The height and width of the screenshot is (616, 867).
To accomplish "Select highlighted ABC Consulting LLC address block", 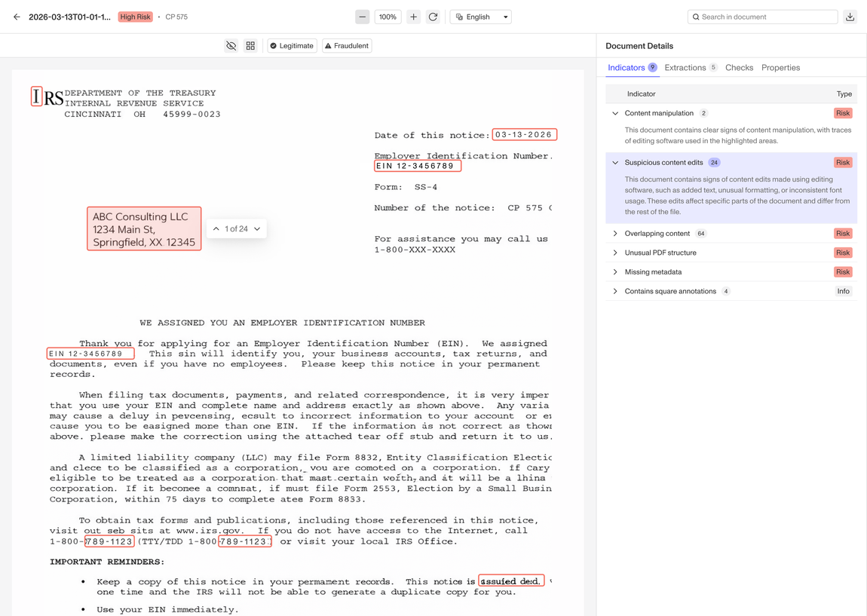I will pos(144,229).
